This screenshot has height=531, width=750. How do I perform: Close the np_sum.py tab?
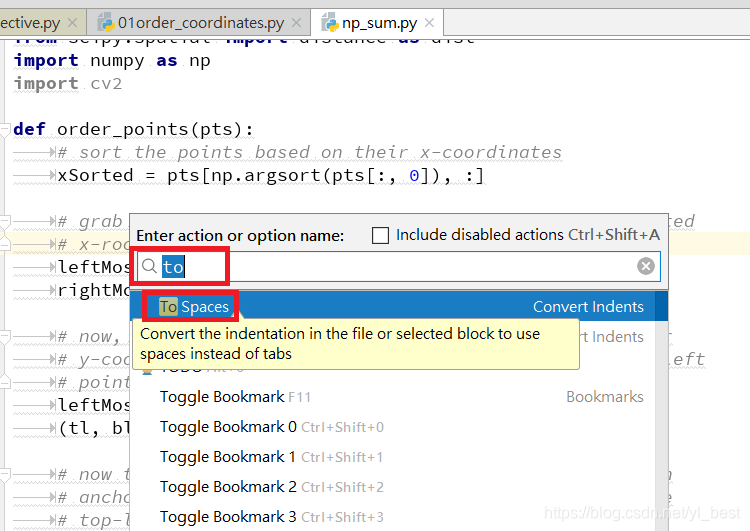click(430, 22)
